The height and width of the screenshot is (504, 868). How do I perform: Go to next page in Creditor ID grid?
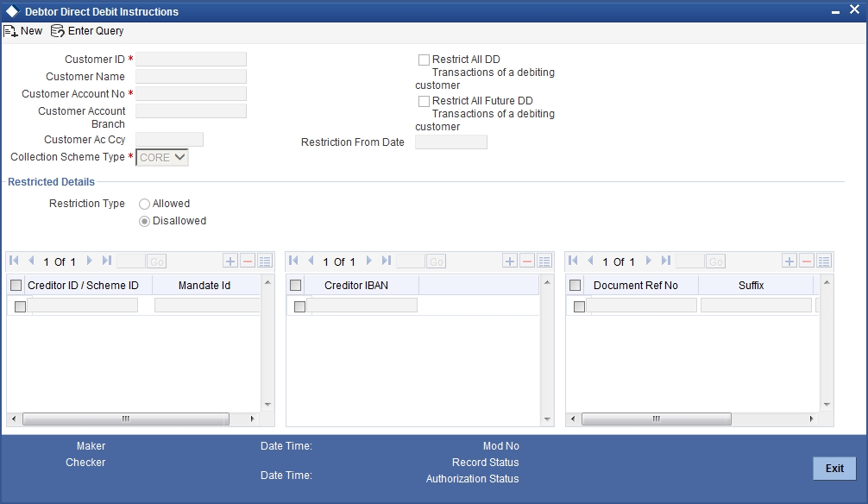(89, 261)
